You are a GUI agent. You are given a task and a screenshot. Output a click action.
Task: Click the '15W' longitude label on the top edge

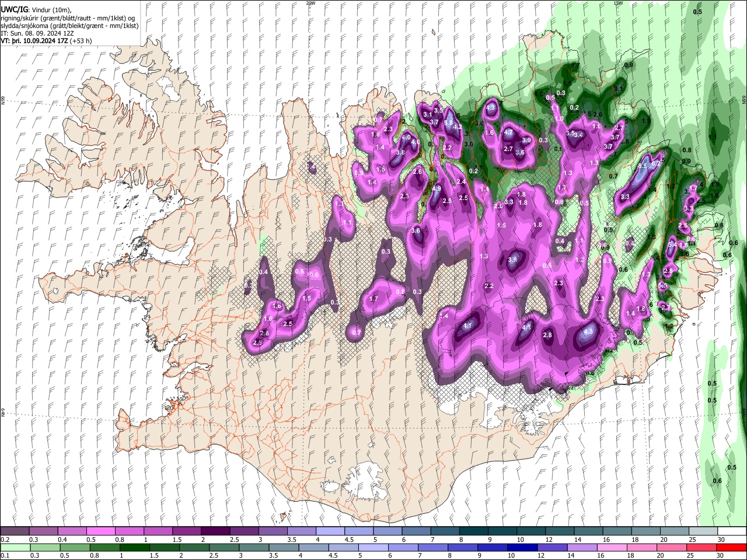coord(618,3)
